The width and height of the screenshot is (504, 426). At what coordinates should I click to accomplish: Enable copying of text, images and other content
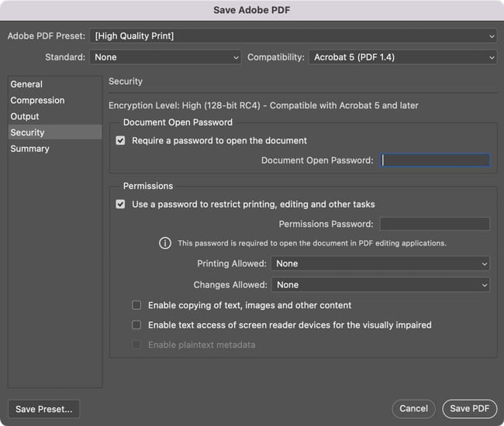(136, 305)
